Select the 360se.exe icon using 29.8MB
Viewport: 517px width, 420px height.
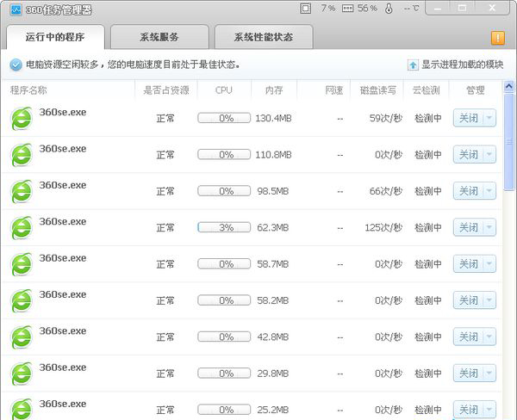22,374
